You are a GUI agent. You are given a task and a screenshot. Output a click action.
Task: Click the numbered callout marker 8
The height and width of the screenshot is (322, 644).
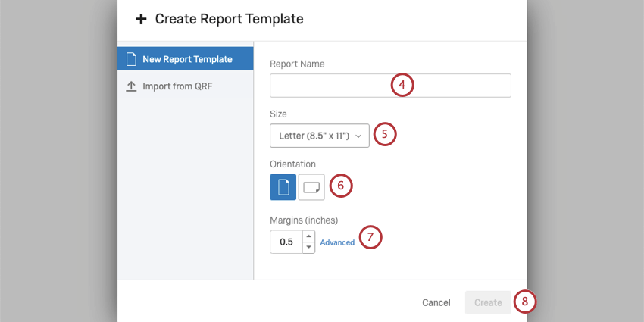tap(524, 302)
